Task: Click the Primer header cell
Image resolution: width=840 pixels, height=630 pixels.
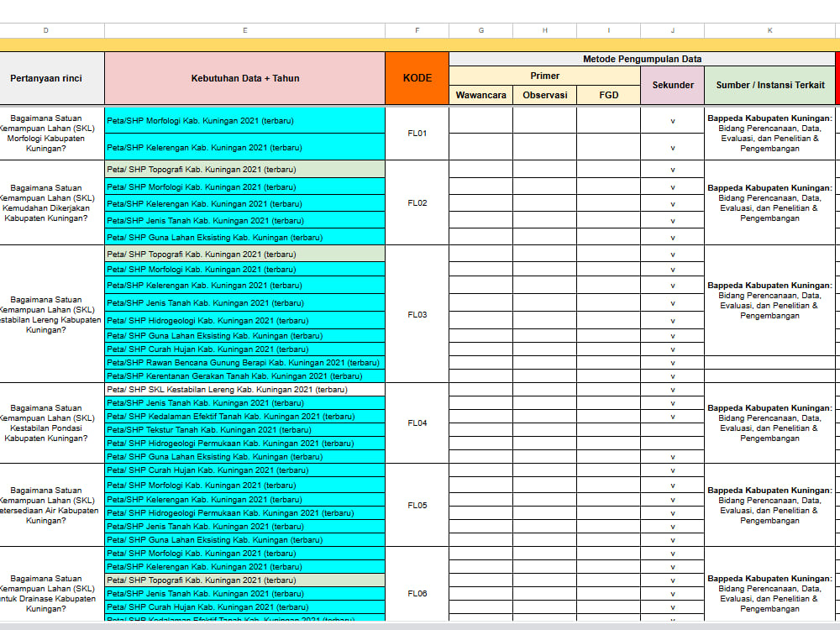Action: pos(544,76)
